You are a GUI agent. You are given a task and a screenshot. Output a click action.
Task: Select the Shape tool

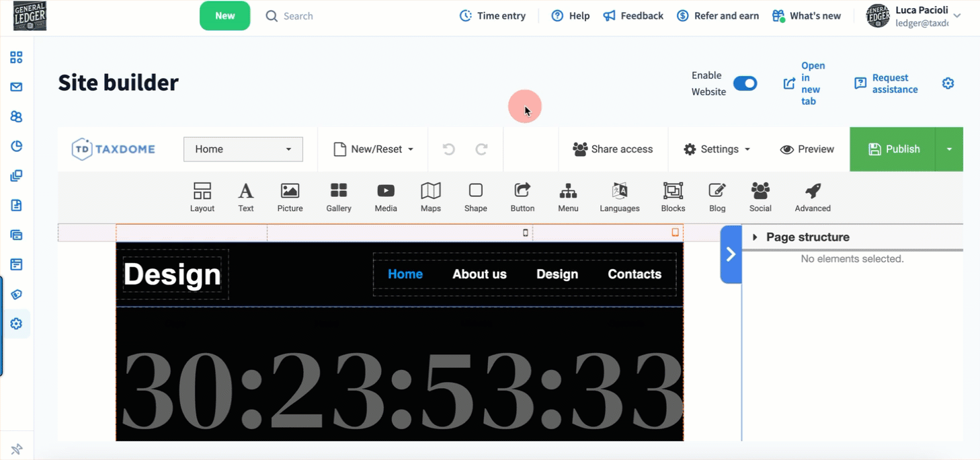[x=475, y=197]
